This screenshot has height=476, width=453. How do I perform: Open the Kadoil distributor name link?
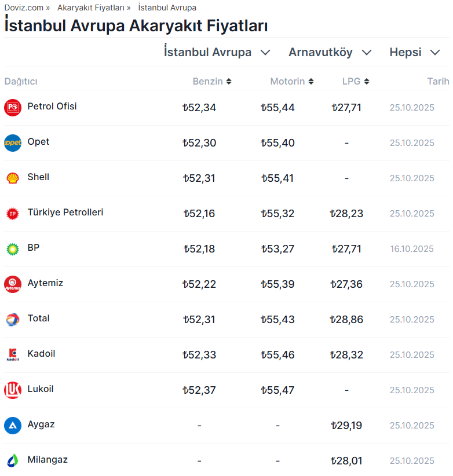point(41,354)
